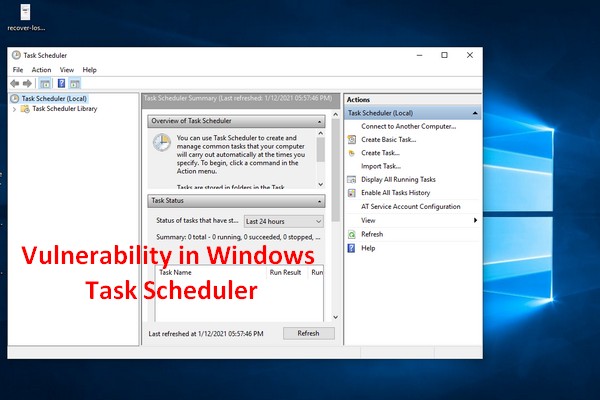Click the Enable All Tasks History icon

coord(352,193)
